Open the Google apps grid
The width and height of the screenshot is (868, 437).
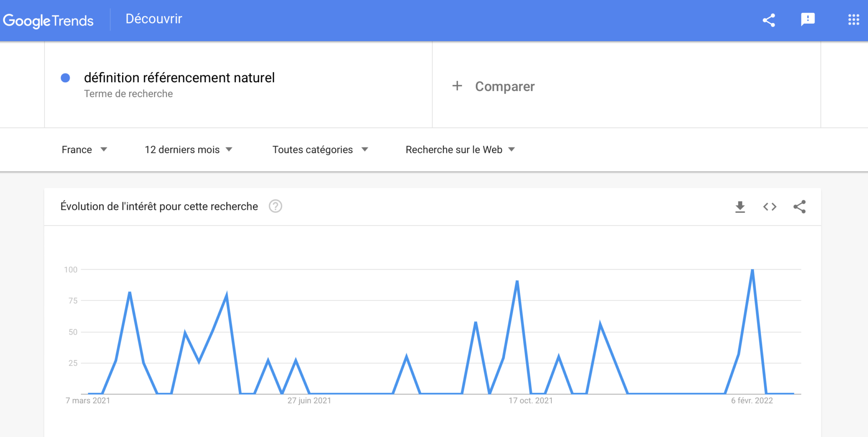point(854,19)
